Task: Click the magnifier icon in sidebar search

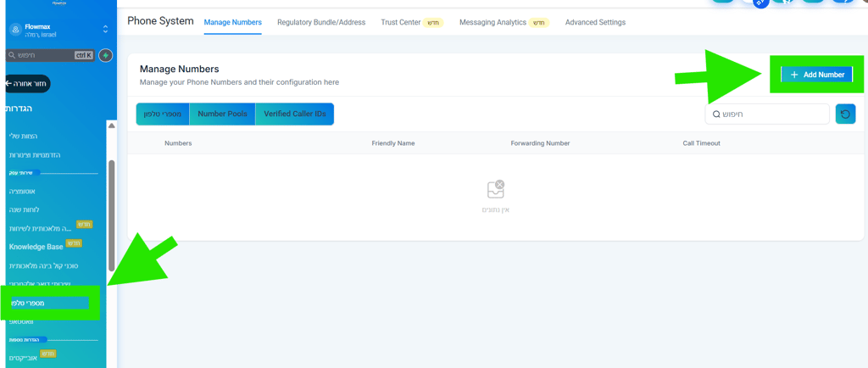Action: point(11,55)
